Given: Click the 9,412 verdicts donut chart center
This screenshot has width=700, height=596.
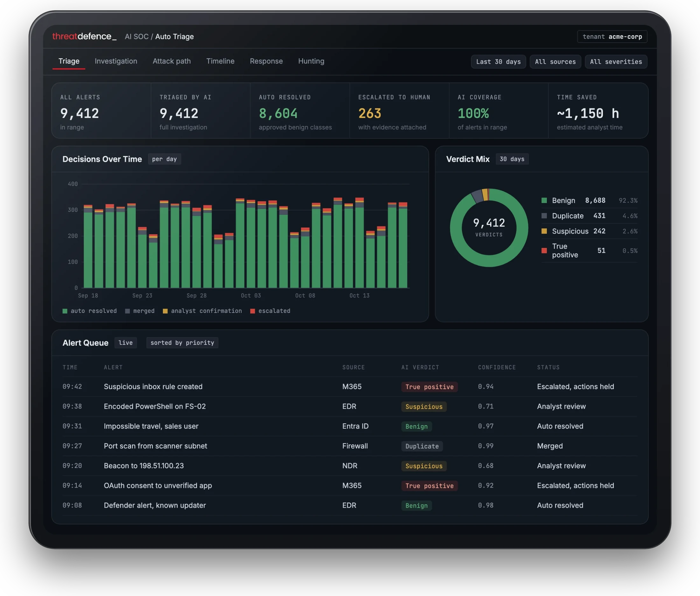Looking at the screenshot, I should click(489, 227).
